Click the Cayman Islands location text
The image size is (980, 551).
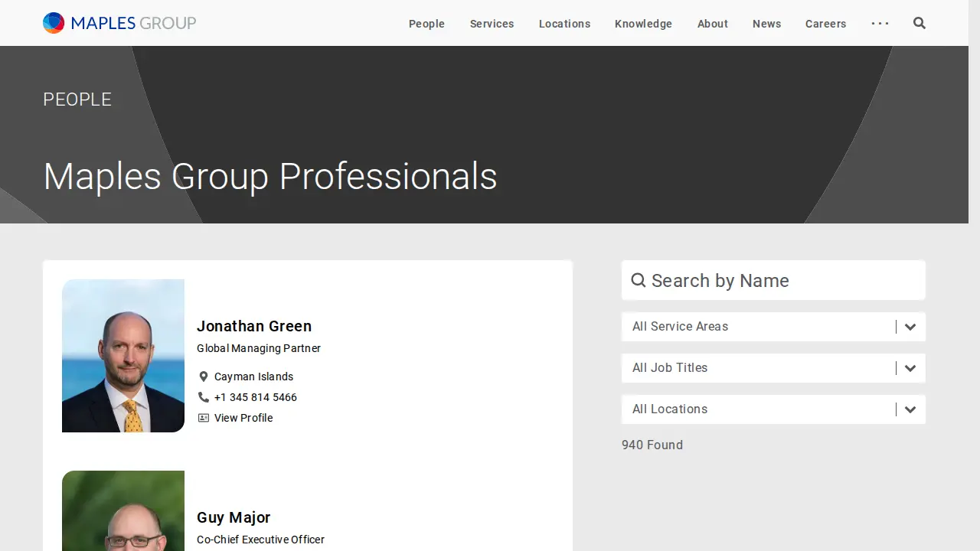tap(253, 377)
